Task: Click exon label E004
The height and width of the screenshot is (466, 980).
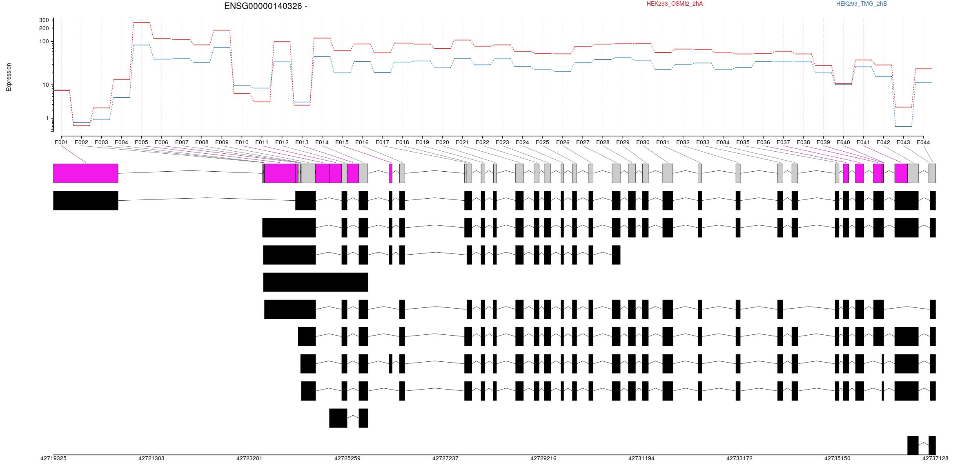Action: (x=121, y=142)
